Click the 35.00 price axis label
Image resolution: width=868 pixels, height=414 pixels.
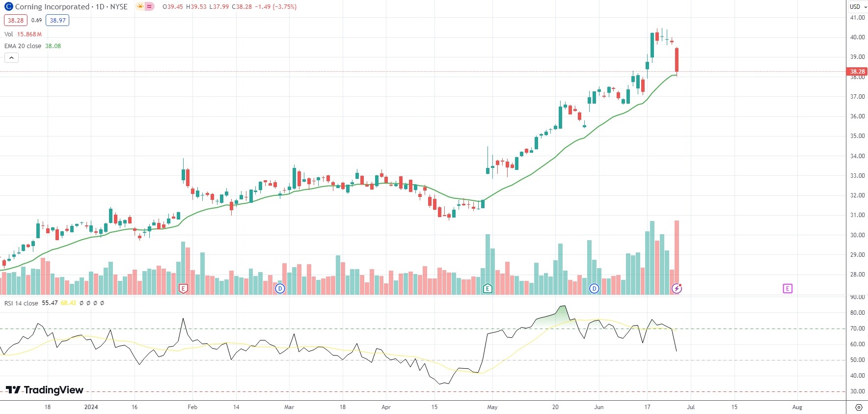pos(857,136)
